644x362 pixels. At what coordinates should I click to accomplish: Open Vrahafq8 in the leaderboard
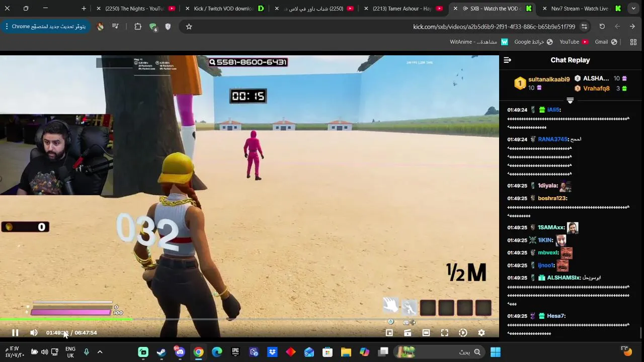click(x=596, y=88)
